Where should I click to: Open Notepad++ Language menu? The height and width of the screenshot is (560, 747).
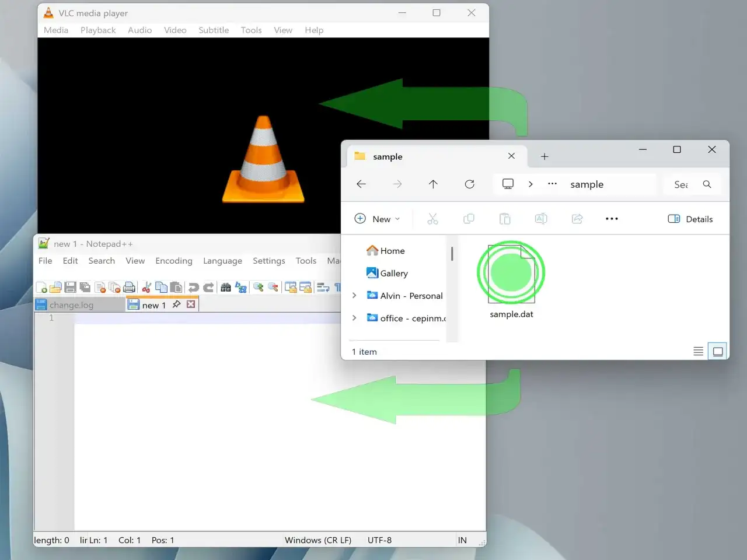coord(222,261)
